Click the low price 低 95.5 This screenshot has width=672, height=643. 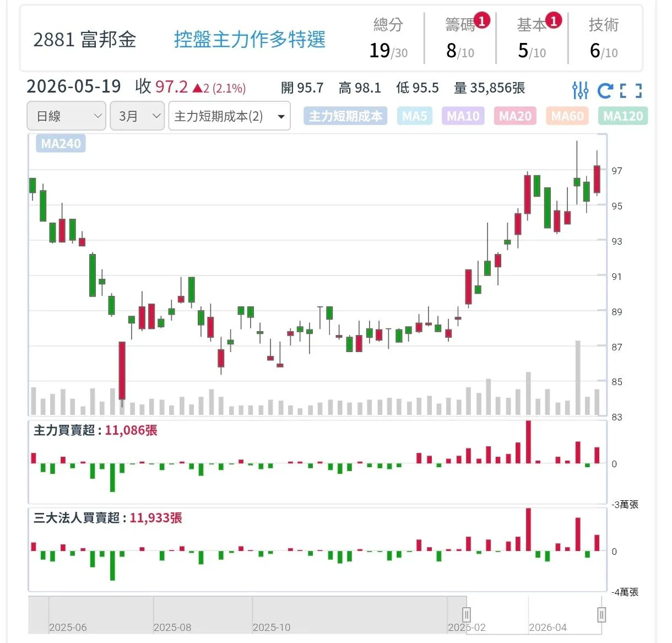(418, 88)
